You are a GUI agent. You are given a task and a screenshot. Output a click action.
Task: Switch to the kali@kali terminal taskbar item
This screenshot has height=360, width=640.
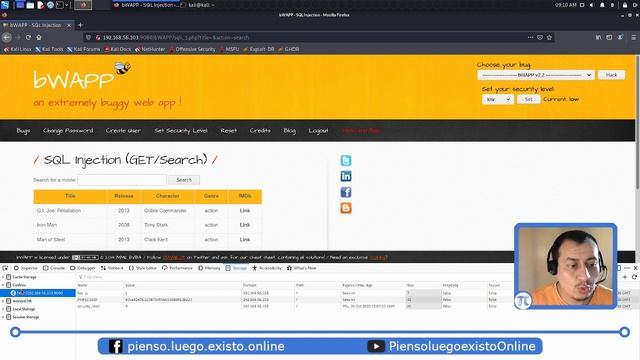click(x=197, y=5)
